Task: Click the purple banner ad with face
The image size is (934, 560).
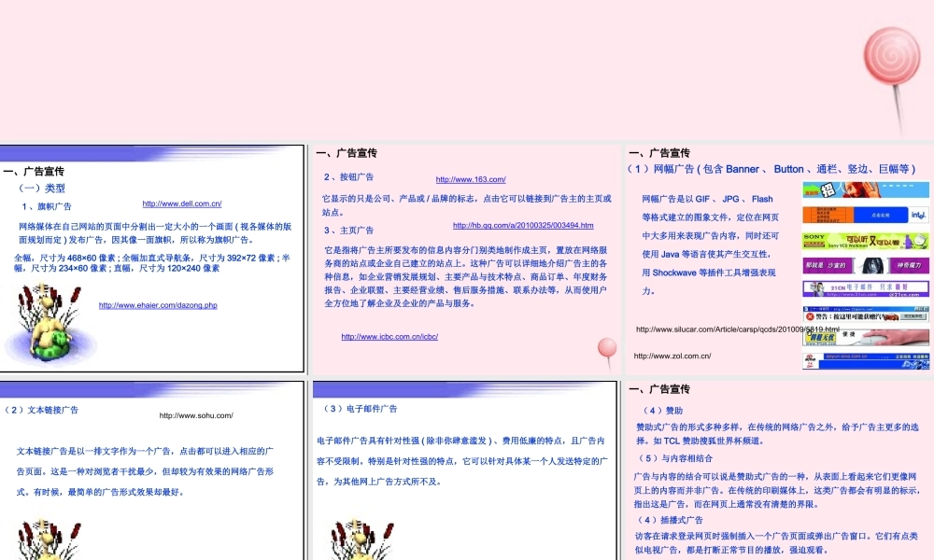Action: 866,265
